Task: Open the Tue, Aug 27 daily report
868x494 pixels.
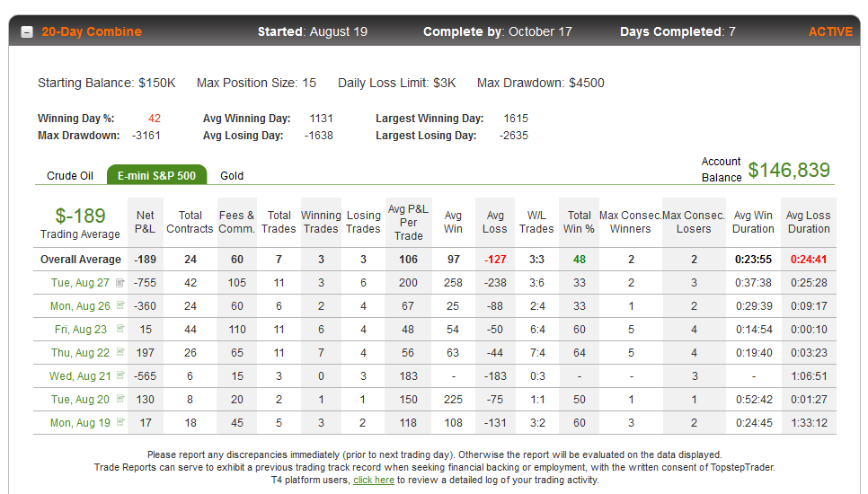Action: [x=80, y=283]
